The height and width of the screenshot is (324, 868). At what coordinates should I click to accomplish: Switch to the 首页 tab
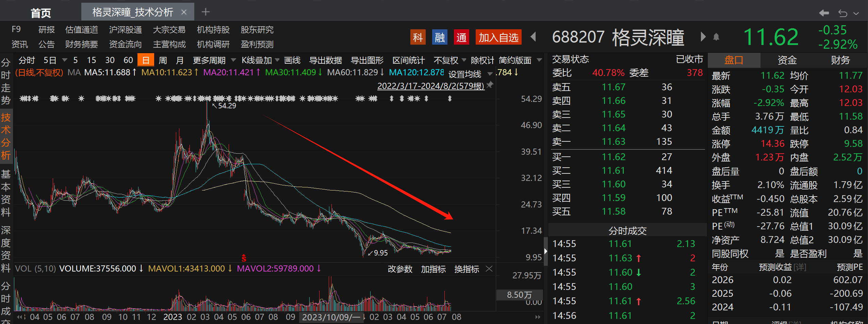(40, 13)
